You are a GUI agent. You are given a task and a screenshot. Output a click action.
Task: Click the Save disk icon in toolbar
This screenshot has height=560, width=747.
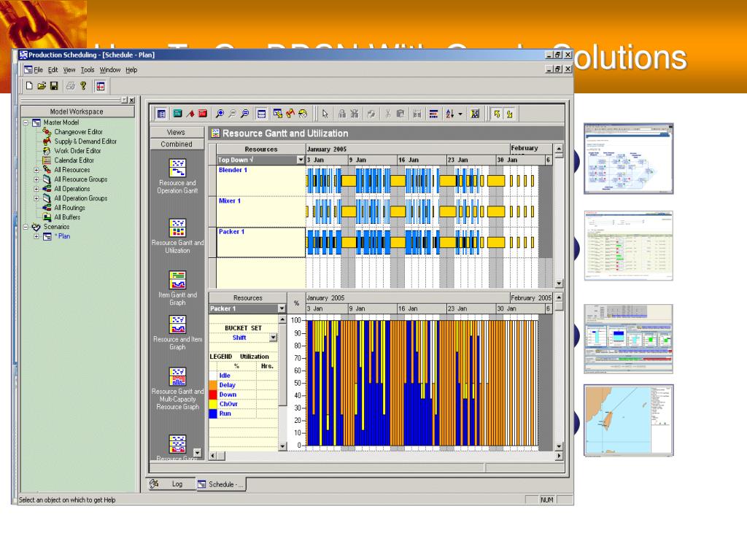53,85
